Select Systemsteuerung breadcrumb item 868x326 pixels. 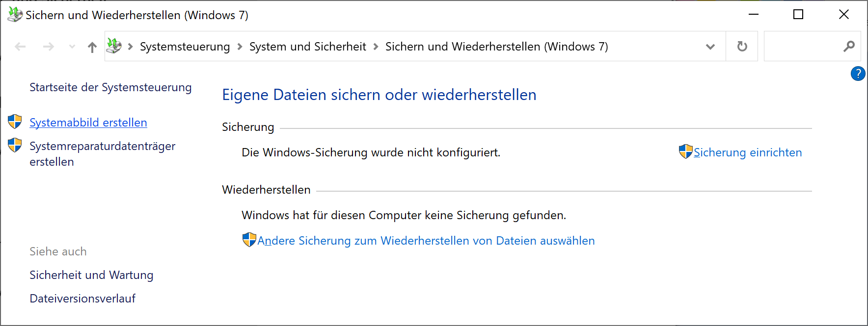185,47
